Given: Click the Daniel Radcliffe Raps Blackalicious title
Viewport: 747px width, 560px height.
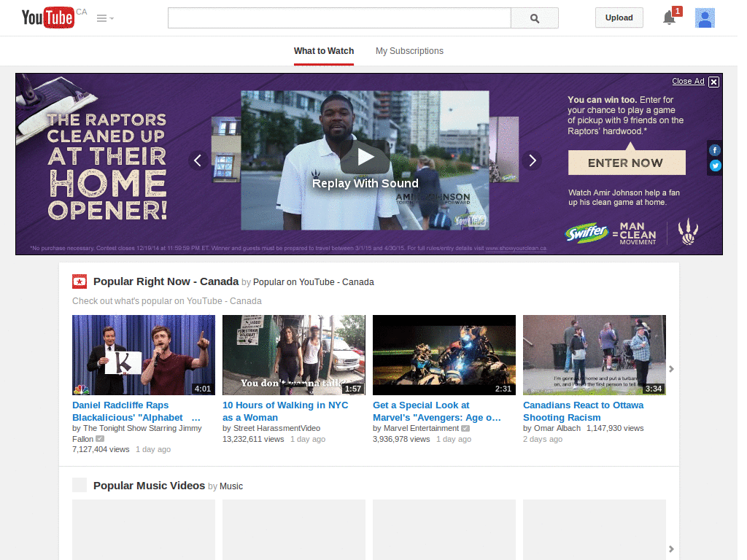Looking at the screenshot, I should (136, 411).
